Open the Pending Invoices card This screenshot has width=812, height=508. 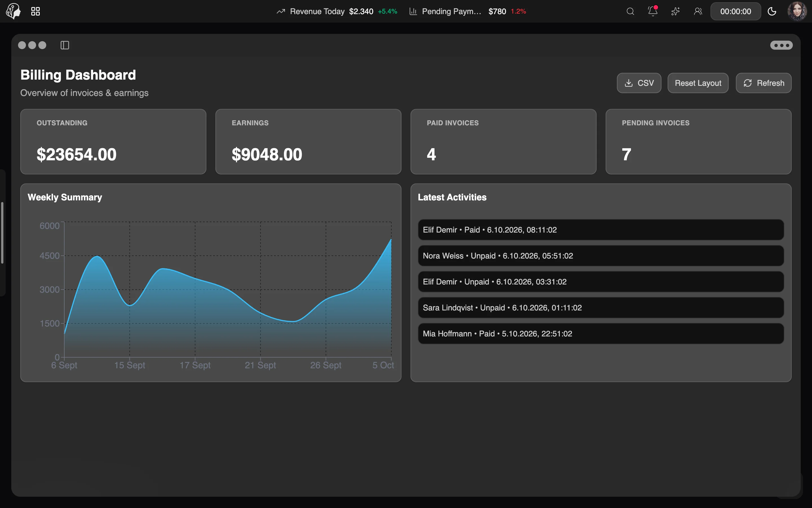pyautogui.click(x=698, y=141)
